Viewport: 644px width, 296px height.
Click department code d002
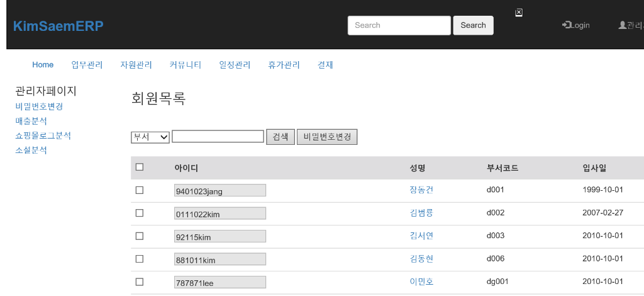tap(496, 212)
